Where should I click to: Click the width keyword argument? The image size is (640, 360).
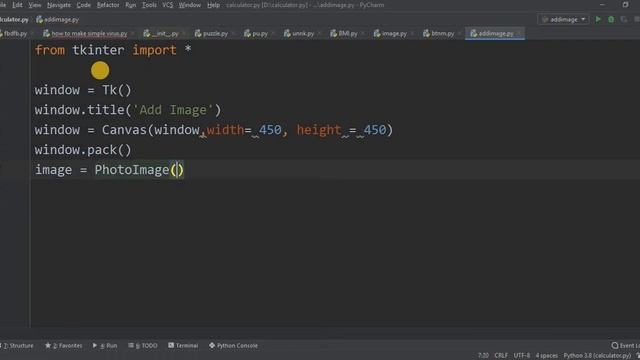tap(225, 130)
